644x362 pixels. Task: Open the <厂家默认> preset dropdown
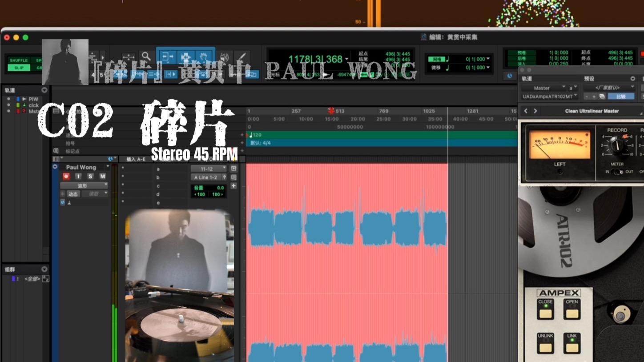pos(609,88)
